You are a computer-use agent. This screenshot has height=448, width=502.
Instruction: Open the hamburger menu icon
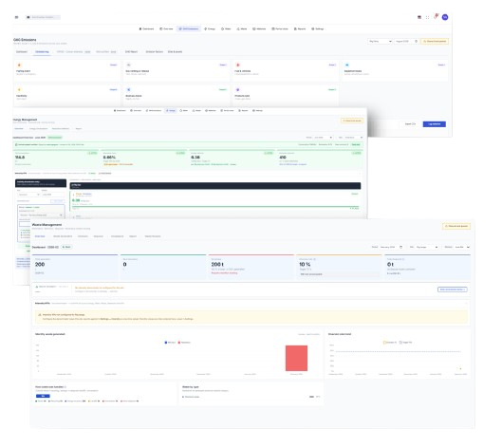point(16,17)
